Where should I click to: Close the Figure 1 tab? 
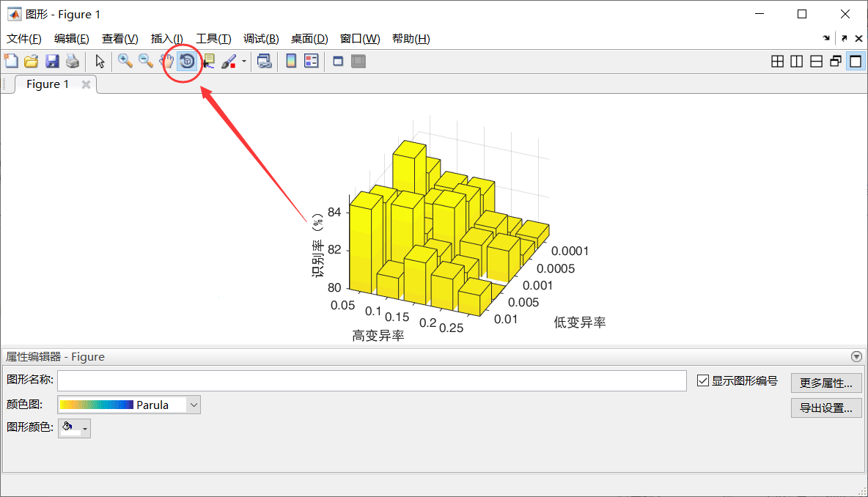click(86, 84)
